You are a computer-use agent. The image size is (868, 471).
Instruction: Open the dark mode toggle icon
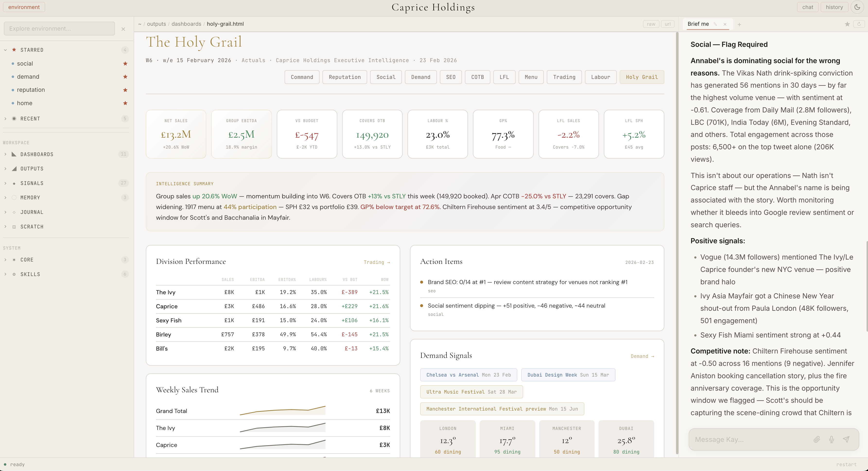pyautogui.click(x=857, y=7)
